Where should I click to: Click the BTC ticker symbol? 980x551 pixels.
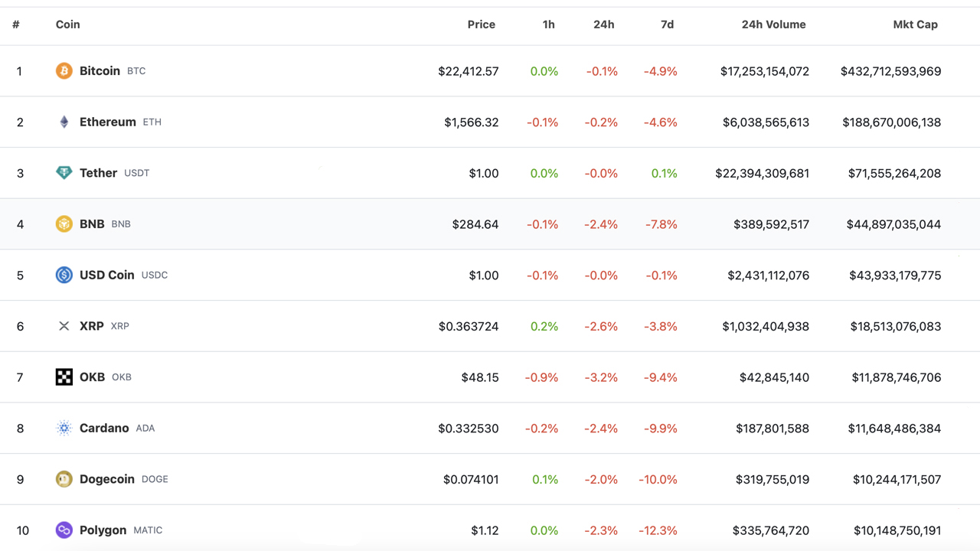pos(136,71)
